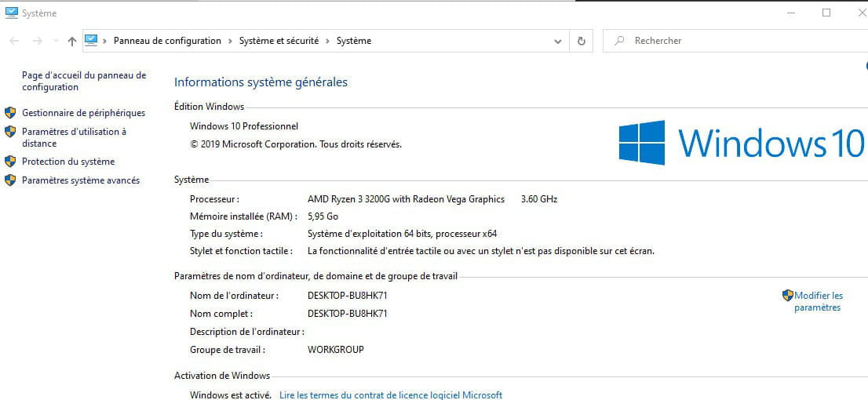
Task: Click the WORKGROUP value
Action: tap(335, 350)
